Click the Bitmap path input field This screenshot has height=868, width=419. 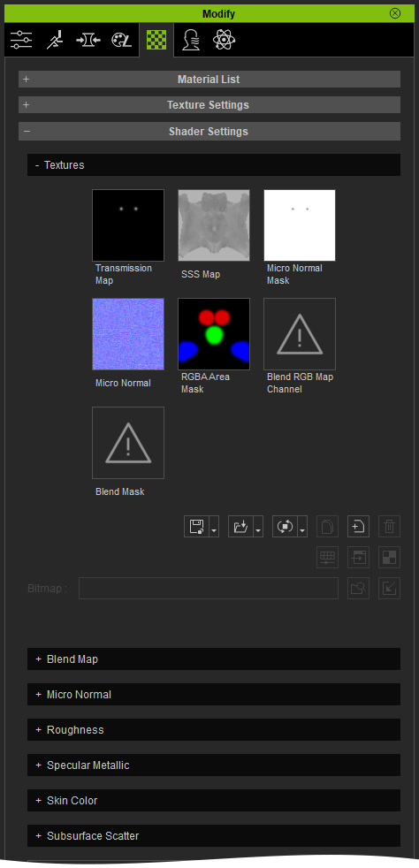point(208,589)
